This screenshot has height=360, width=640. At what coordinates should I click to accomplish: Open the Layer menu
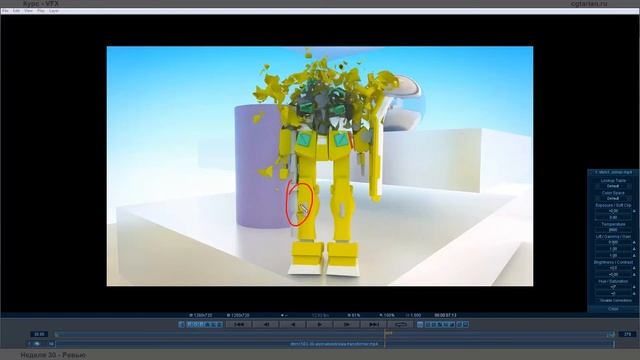click(54, 11)
